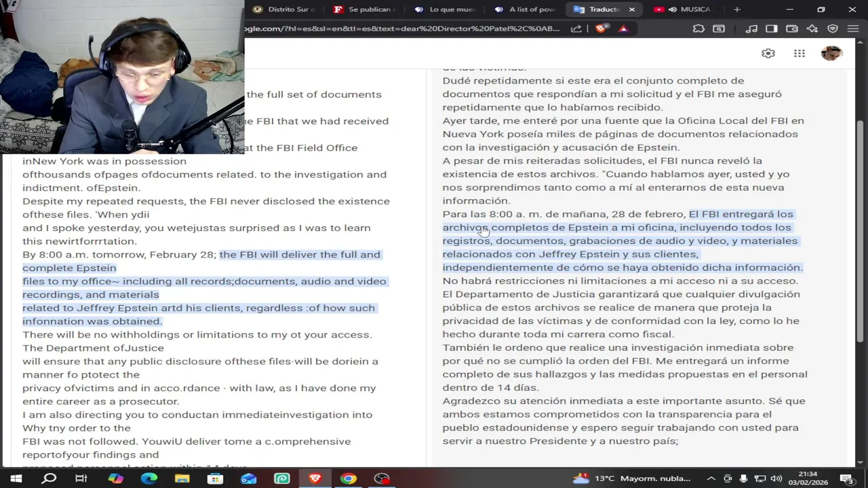The height and width of the screenshot is (488, 868).
Task: Open a new browser tab
Action: pyautogui.click(x=737, y=9)
